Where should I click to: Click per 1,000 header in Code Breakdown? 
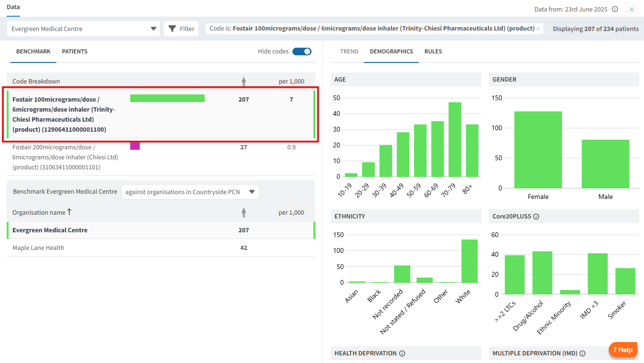coord(291,81)
